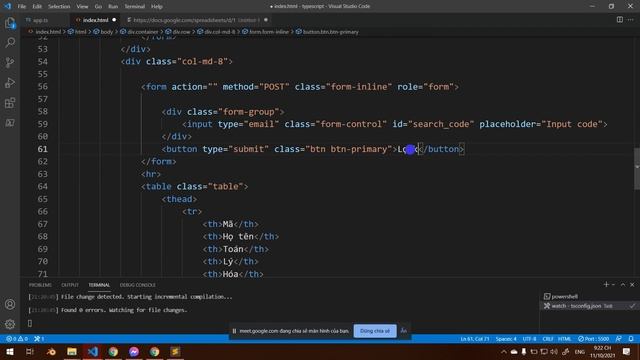Viewport: 640px width, 360px height.
Task: Open the Manage gear icon
Action: point(10,324)
